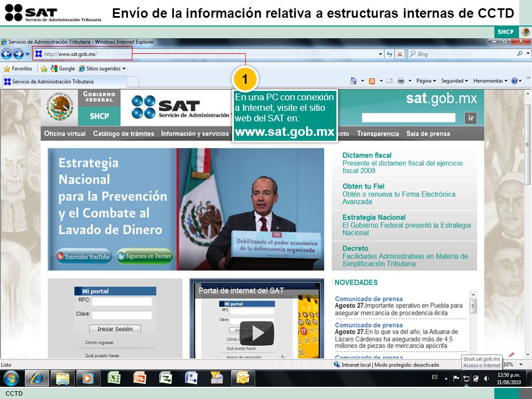Viewport: 532px width, 399px height.
Task: Expand the RSS feeds dropdown arrow
Action: click(x=381, y=81)
